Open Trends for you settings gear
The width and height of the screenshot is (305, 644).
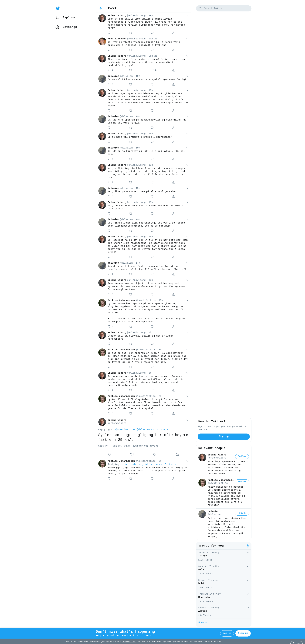pyautogui.click(x=247, y=546)
